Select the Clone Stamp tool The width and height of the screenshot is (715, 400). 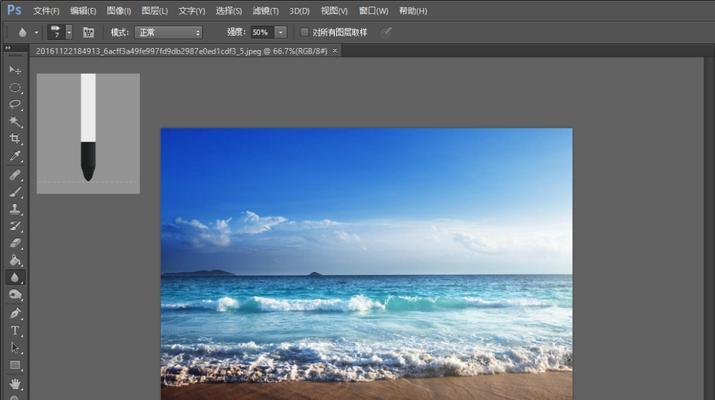point(15,209)
